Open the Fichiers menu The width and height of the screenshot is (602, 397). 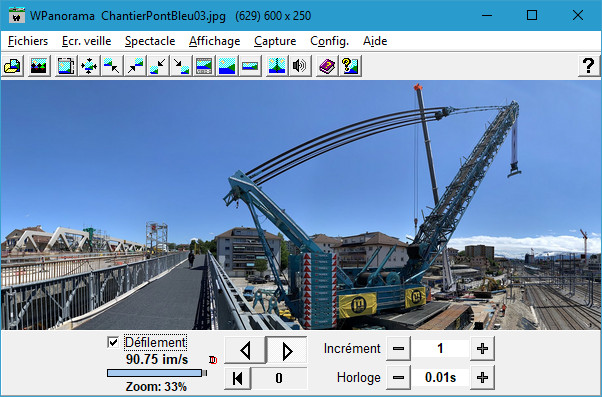coord(28,41)
